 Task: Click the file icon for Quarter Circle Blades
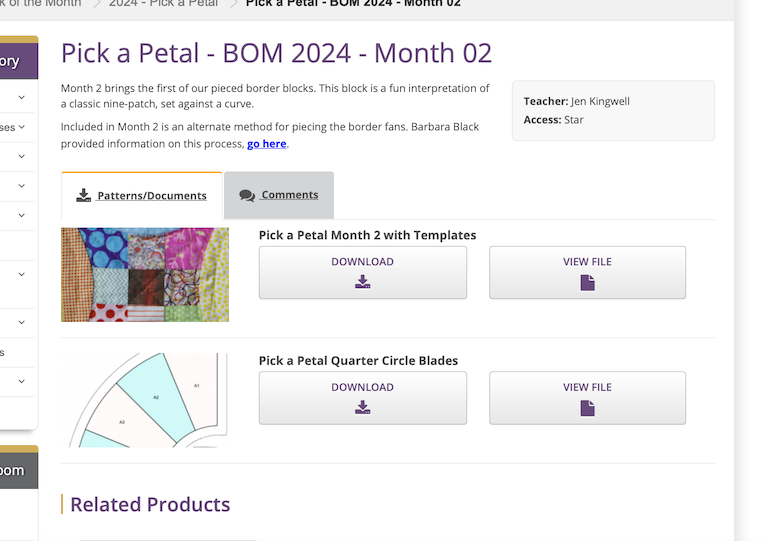pos(587,407)
